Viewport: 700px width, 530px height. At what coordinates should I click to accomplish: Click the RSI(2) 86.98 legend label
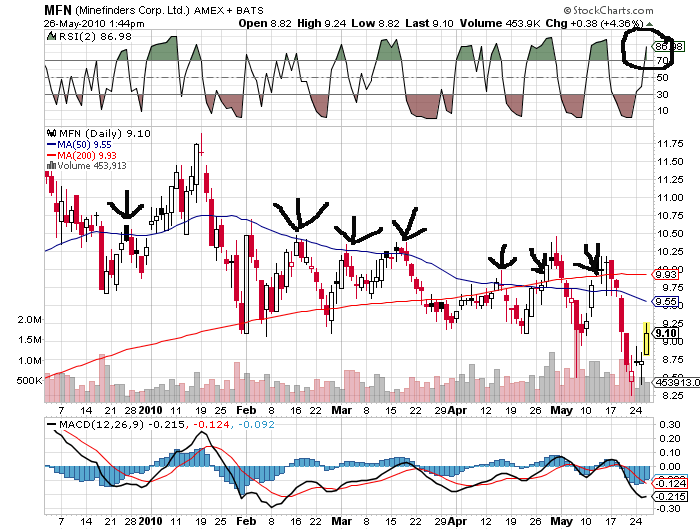pos(95,36)
